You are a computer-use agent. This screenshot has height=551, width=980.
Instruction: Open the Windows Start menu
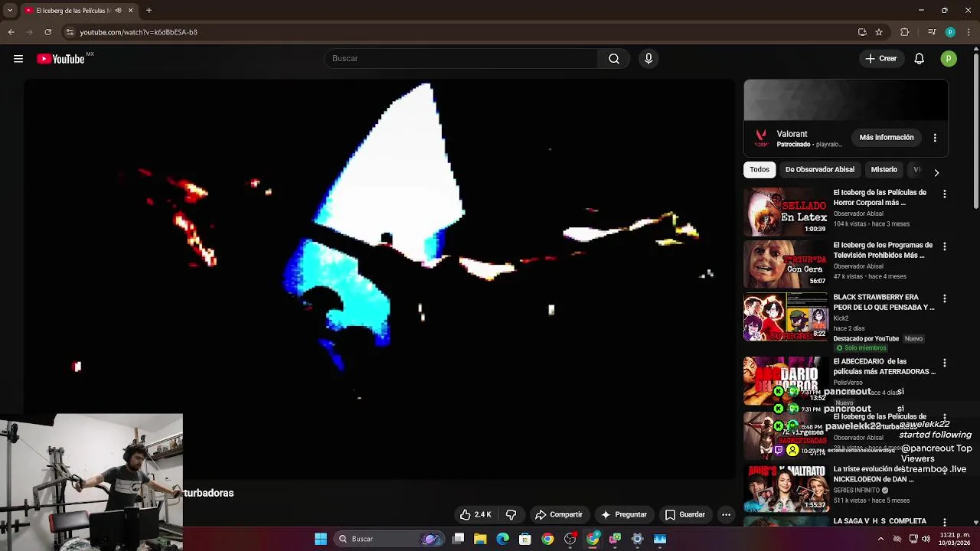[x=321, y=539]
